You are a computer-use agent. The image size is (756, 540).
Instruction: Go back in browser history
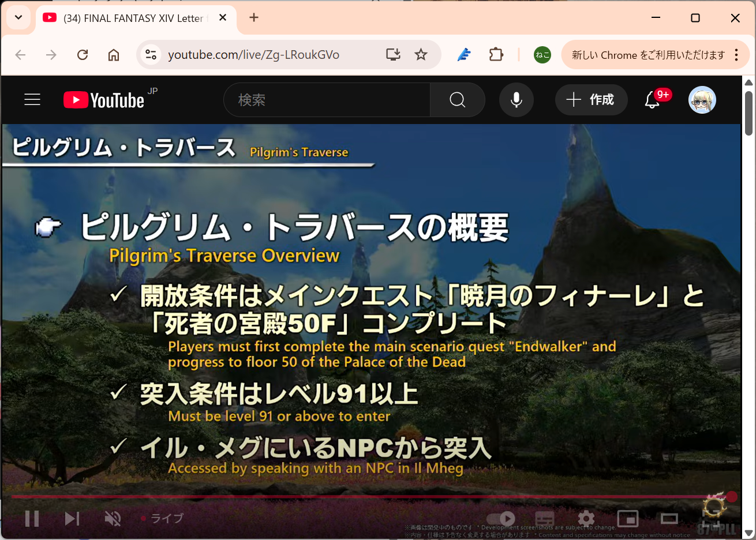21,55
